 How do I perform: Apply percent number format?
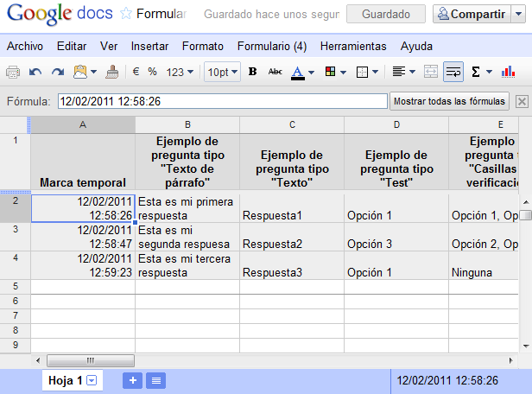[152, 72]
